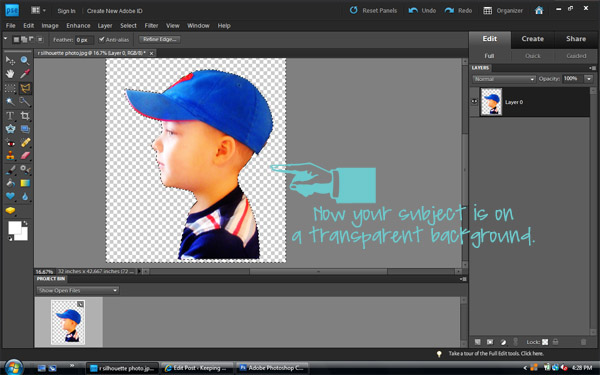This screenshot has width=600, height=375.
Task: Choose the Subtract from Selection mode button
Action: (31, 39)
